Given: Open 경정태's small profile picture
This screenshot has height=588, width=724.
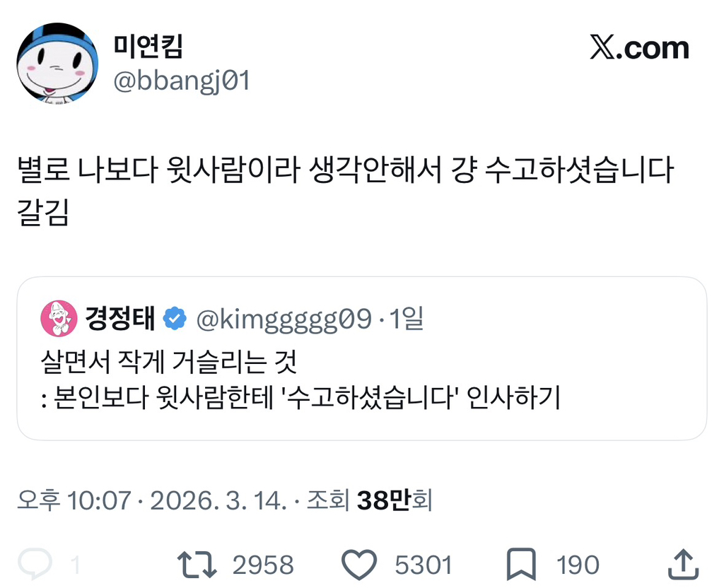Looking at the screenshot, I should click(59, 318).
